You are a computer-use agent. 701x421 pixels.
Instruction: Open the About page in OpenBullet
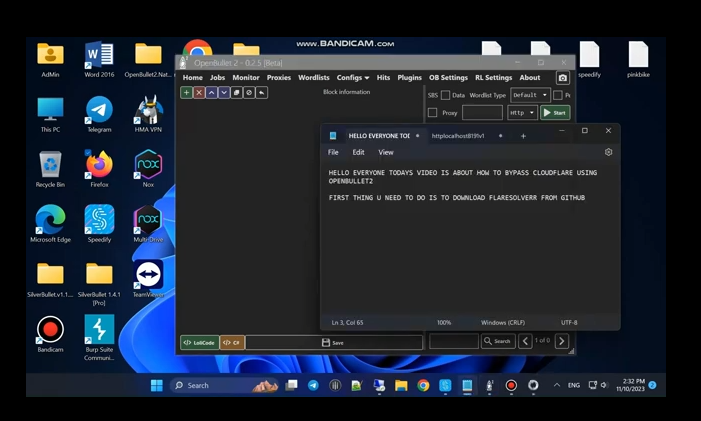529,78
